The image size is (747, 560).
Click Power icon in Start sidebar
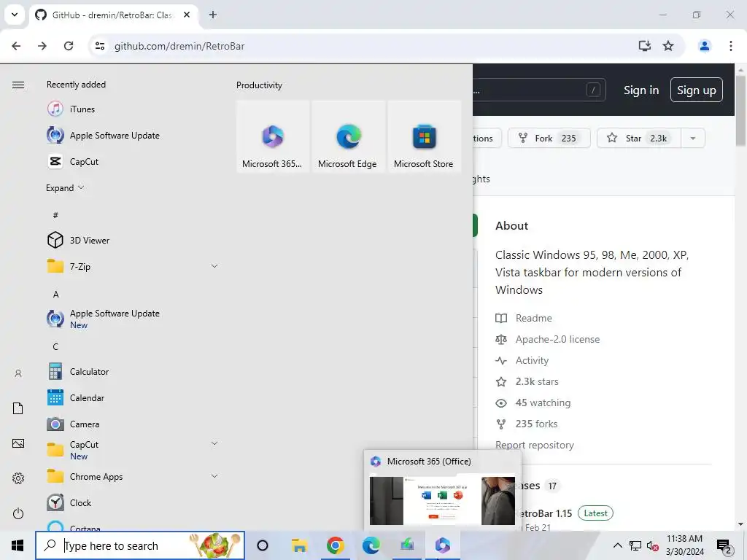point(18,513)
